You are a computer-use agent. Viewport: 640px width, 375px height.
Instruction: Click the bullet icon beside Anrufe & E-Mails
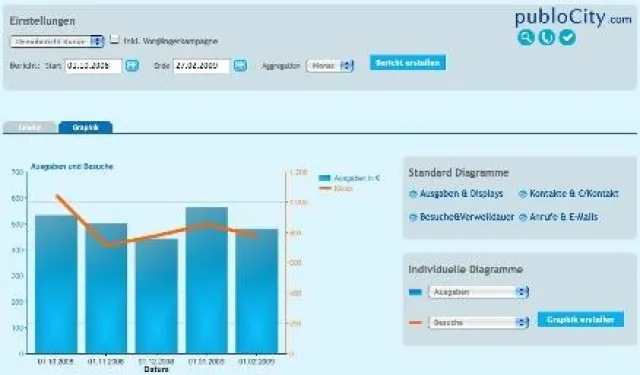[522, 217]
